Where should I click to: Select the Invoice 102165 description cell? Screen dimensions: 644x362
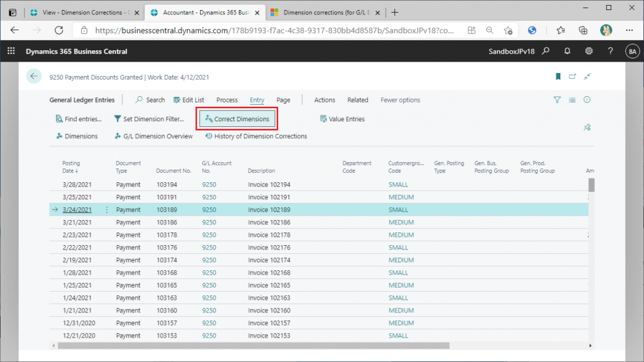(x=269, y=285)
